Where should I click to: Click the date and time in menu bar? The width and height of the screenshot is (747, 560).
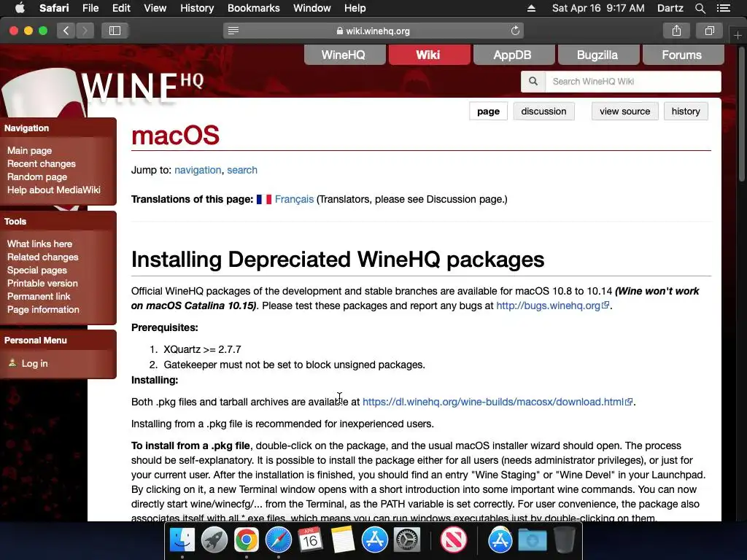(x=598, y=8)
